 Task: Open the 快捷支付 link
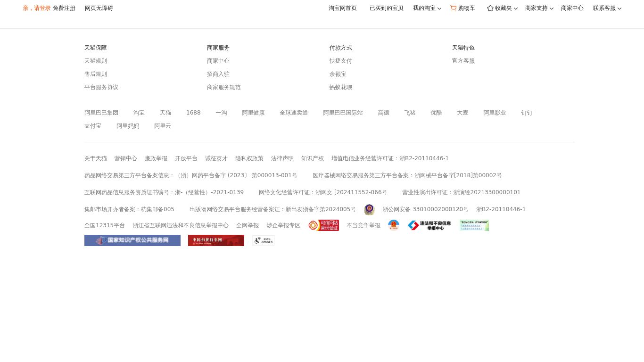341,61
